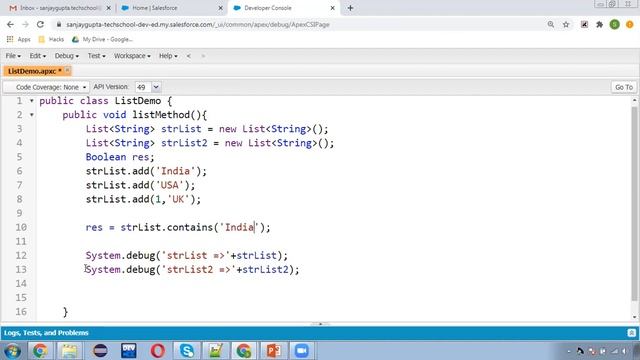Open Chrome from the taskbar
The image size is (640, 360).
click(x=40, y=351)
